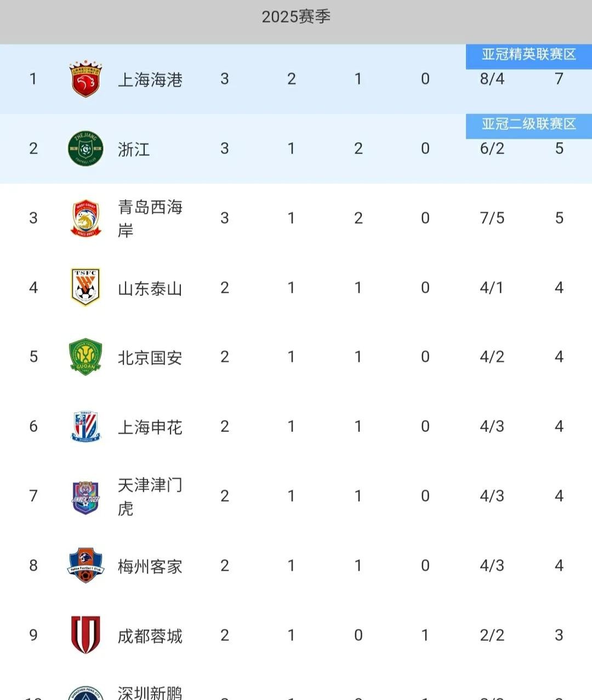Tap the Beijing Guoan green crest
This screenshot has height=700, width=592.
[x=86, y=357]
